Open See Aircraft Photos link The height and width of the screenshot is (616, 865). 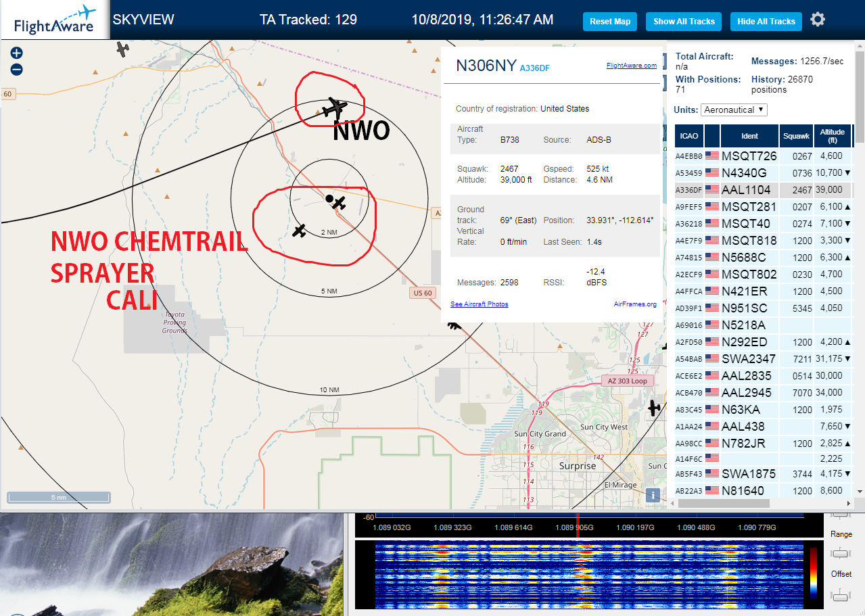480,304
